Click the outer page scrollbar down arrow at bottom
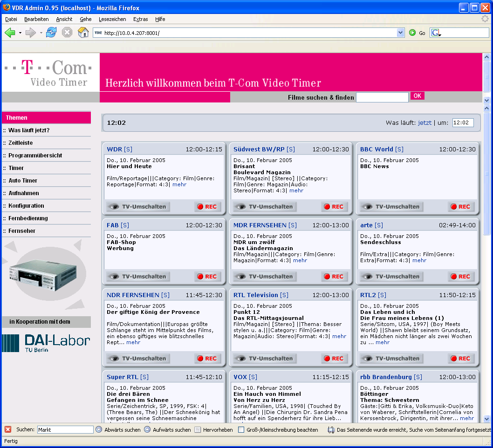This screenshot has height=448, width=493. coord(486,419)
